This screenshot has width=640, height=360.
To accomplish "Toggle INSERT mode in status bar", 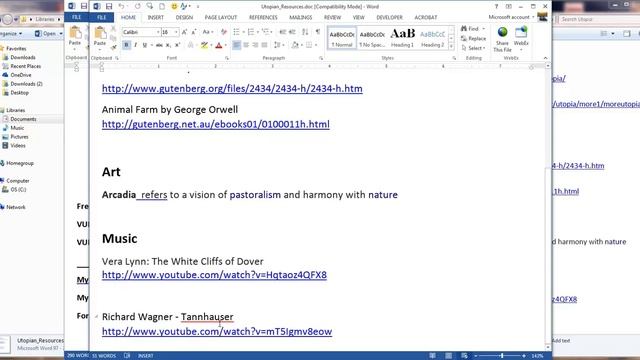I will pos(145,356).
